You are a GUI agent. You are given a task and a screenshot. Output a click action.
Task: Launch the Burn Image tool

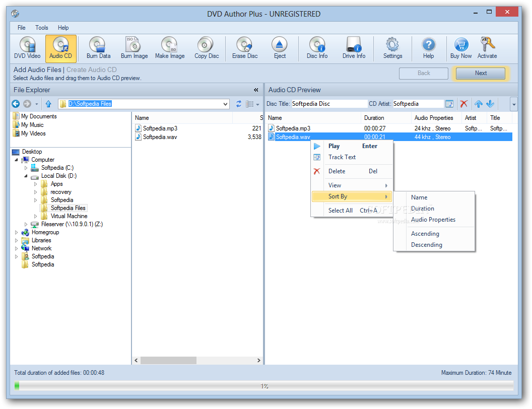[x=135, y=48]
